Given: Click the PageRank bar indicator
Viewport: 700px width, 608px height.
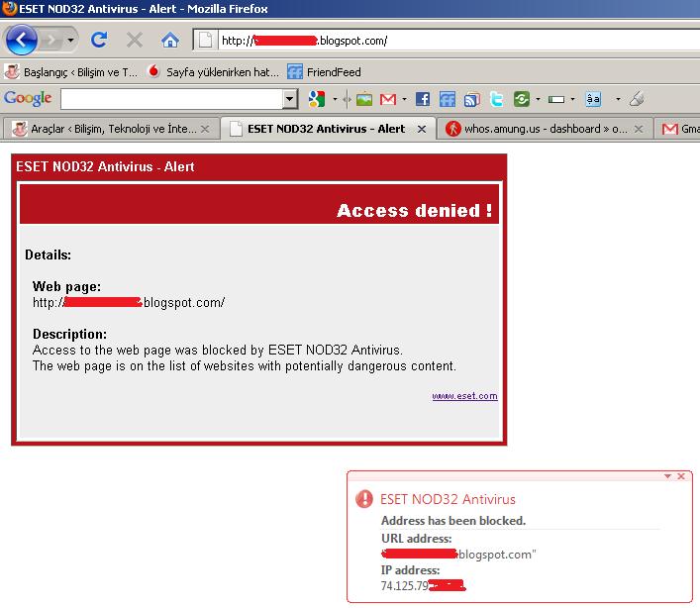Looking at the screenshot, I should tap(556, 100).
